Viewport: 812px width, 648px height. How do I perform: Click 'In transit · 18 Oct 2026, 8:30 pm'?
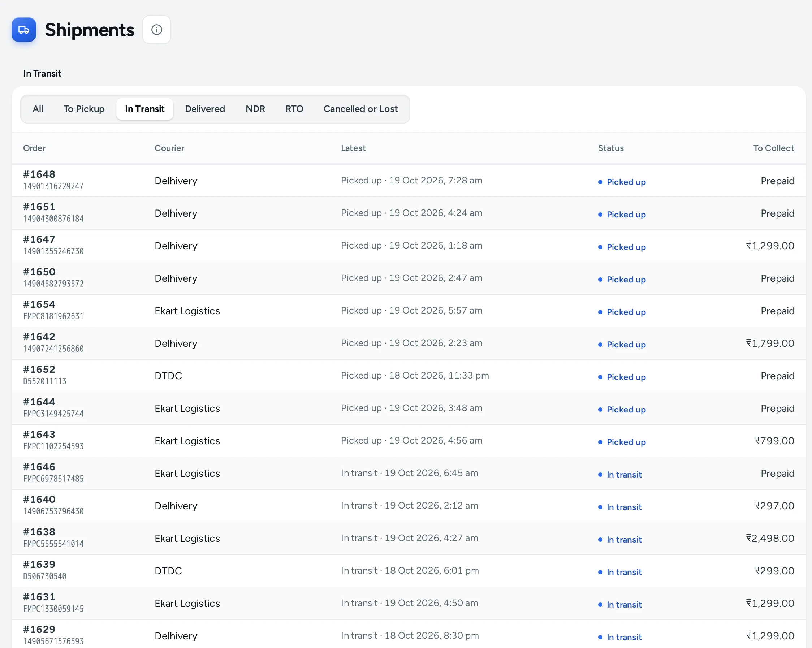pos(410,636)
